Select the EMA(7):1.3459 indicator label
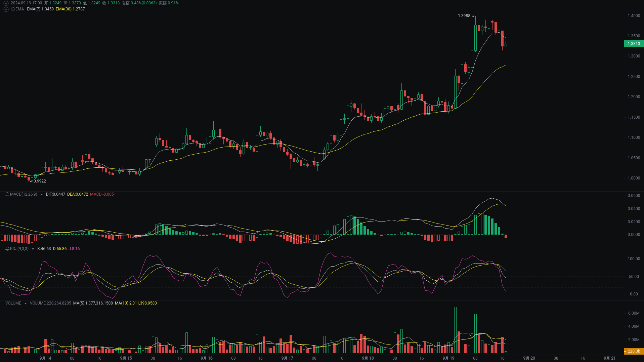 click(39, 9)
